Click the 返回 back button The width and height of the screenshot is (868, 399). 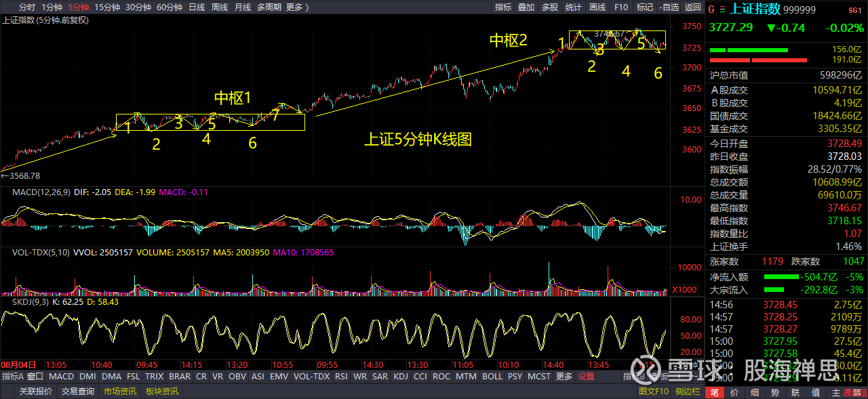point(692,7)
